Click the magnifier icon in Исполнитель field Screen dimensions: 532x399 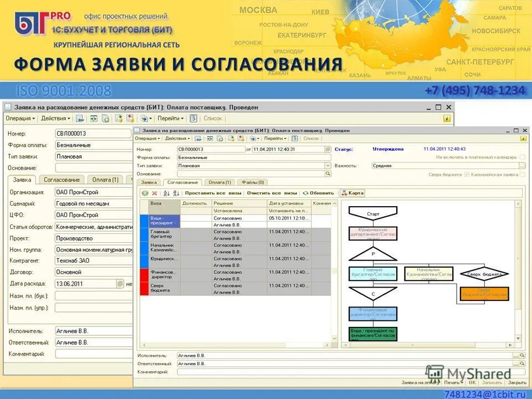point(522,355)
